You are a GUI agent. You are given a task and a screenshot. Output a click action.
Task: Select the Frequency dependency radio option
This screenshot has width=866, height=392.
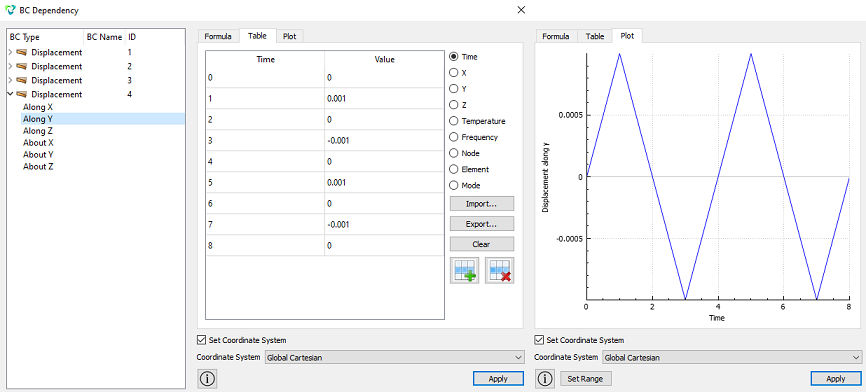tap(454, 137)
